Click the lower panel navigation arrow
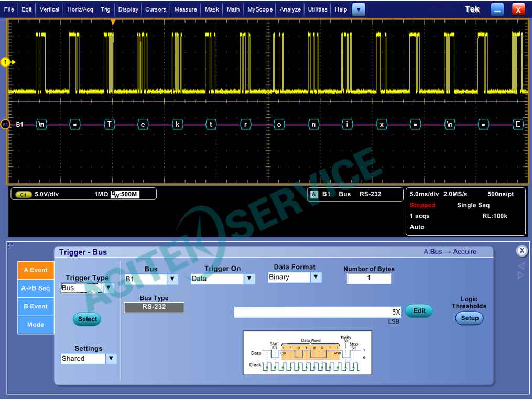The width and height of the screenshot is (532, 400). [522, 275]
